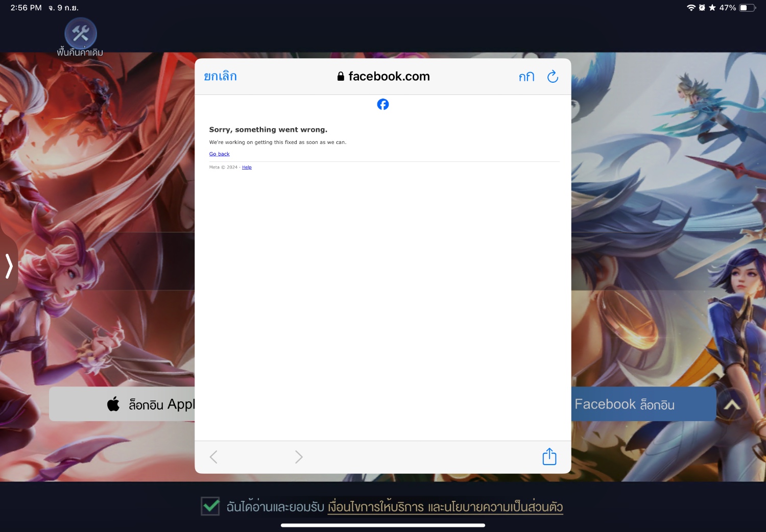The image size is (766, 532).
Task: Tap the iOS home indicator bar
Action: pyautogui.click(x=383, y=525)
